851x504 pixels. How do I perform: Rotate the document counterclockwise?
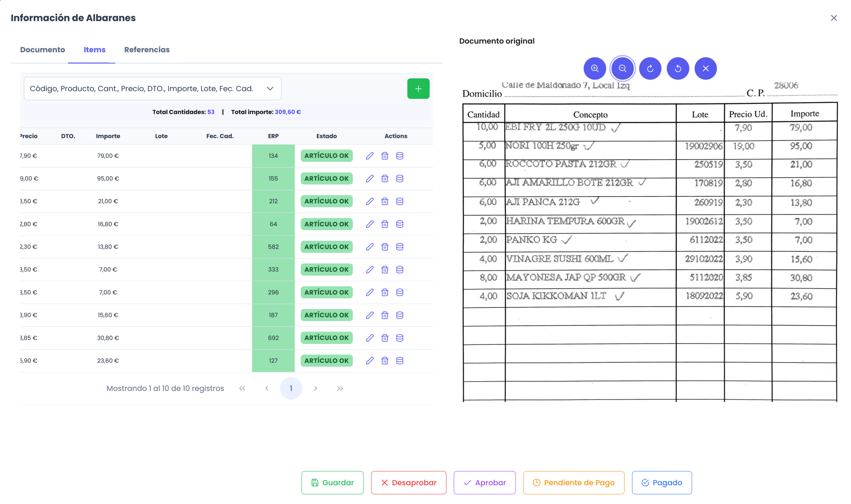pos(678,68)
